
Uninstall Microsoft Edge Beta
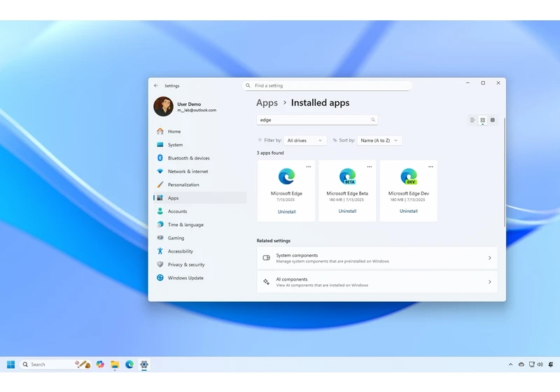click(x=347, y=211)
